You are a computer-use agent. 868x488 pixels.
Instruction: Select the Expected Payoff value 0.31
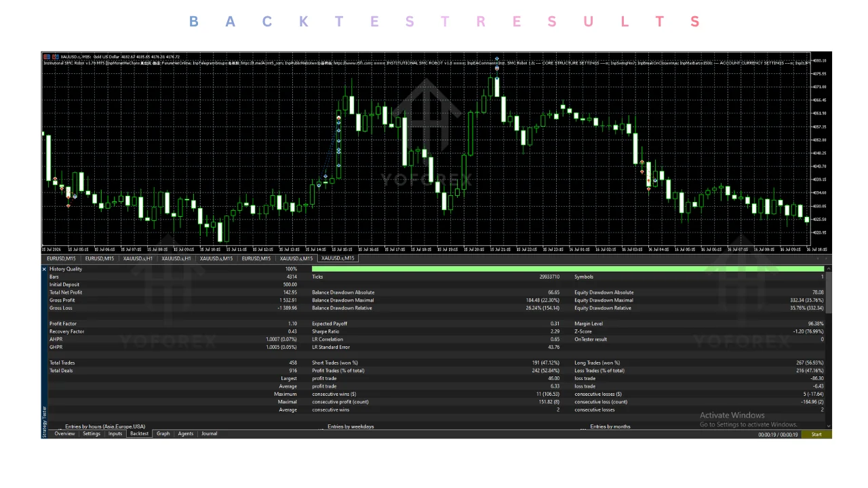(555, 323)
